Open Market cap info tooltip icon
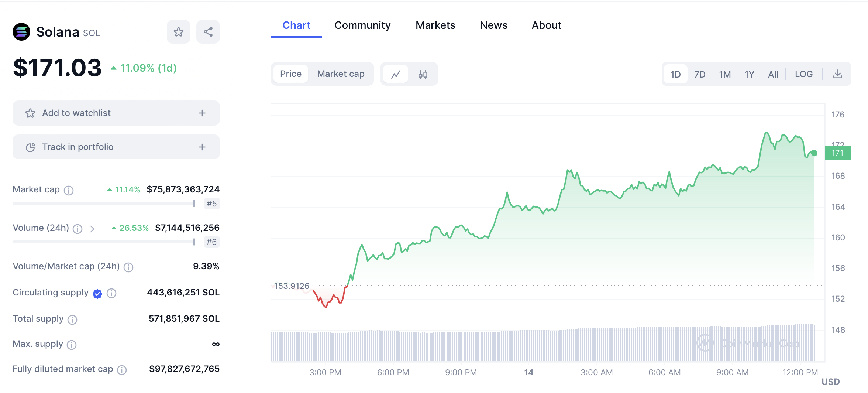Viewport: 868px width, 393px height. point(69,190)
